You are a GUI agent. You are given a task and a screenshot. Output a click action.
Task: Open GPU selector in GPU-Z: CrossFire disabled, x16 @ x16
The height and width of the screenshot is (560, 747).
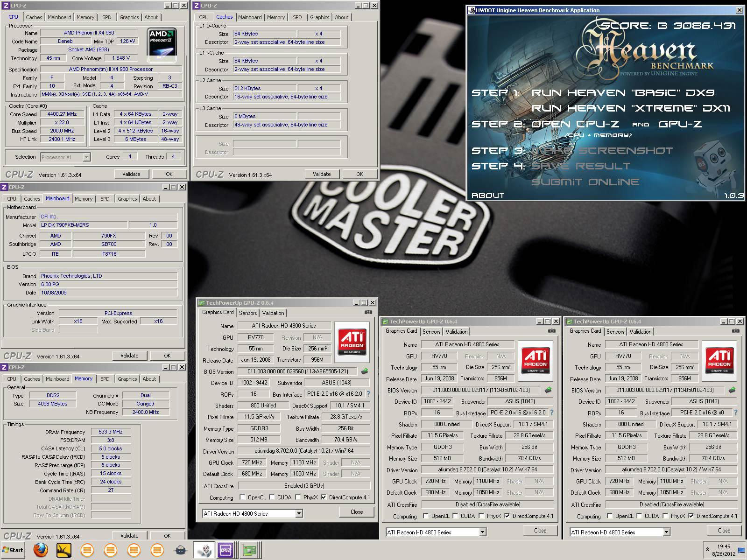coord(483,532)
